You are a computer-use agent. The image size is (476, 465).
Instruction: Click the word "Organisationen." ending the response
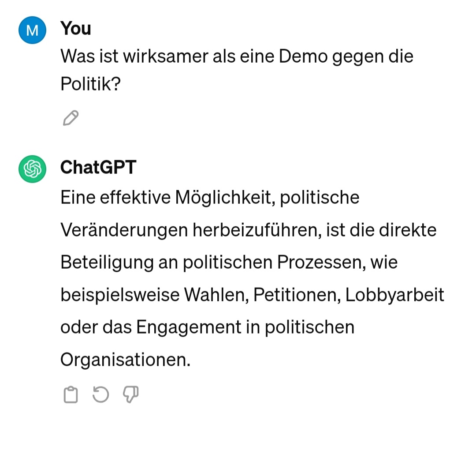(x=125, y=360)
